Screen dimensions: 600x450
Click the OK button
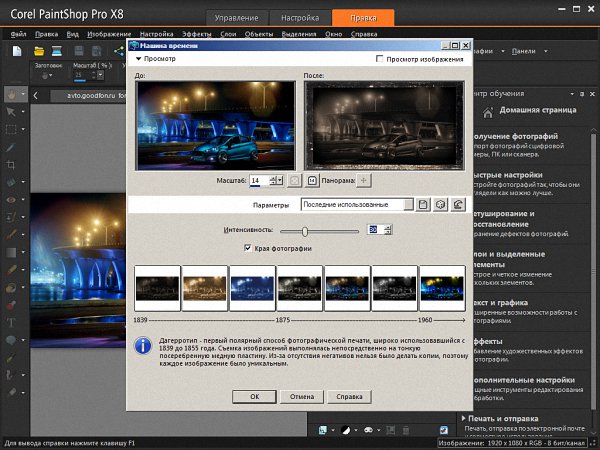pyautogui.click(x=254, y=396)
